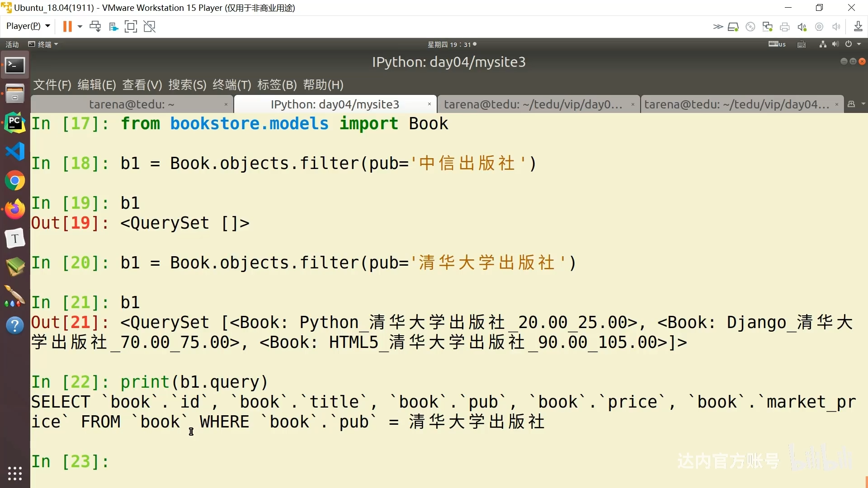Open the 编辑(E) terminal menu
Viewport: 868px width, 488px height.
pos(97,85)
